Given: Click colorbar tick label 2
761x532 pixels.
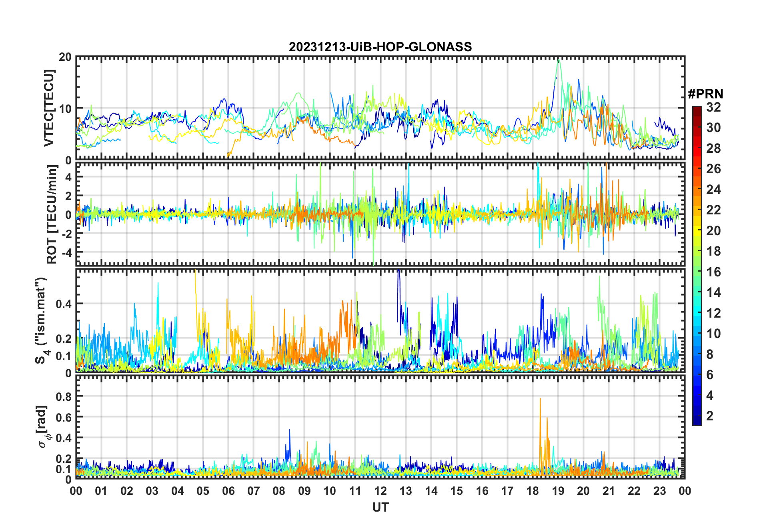Looking at the screenshot, I should click(710, 416).
